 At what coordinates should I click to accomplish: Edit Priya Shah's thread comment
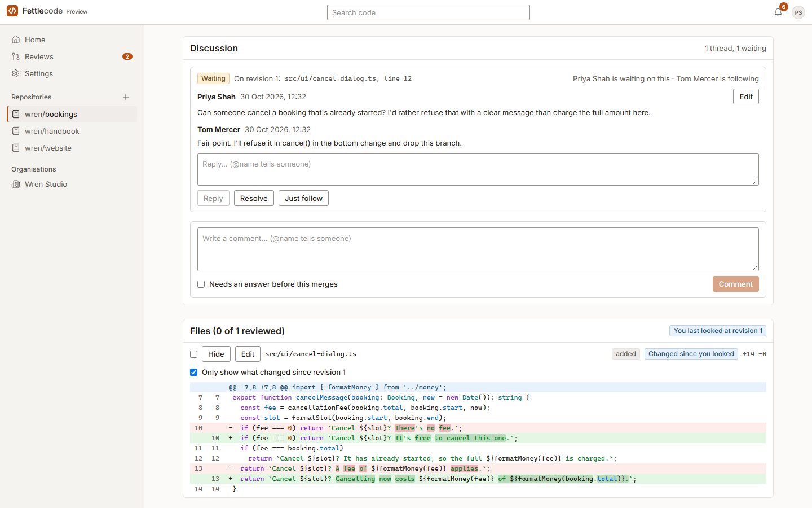pyautogui.click(x=746, y=97)
